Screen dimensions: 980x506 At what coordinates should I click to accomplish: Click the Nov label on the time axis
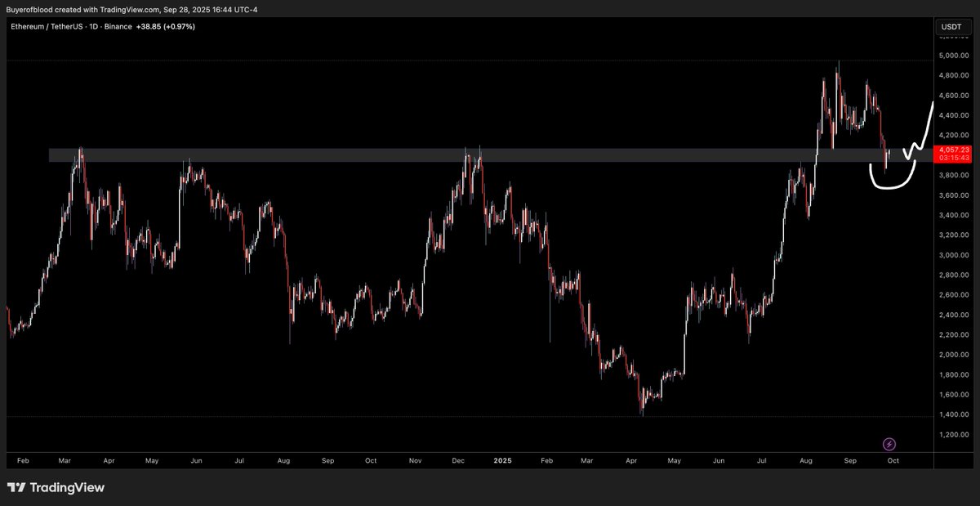click(x=414, y=460)
